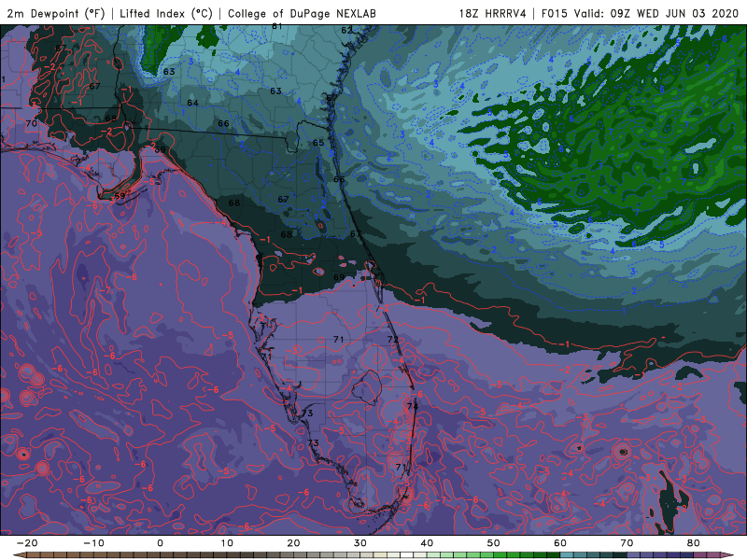This screenshot has height=560, width=747.
Task: Click the dewpoint value 59 on the map
Action: 120,196
